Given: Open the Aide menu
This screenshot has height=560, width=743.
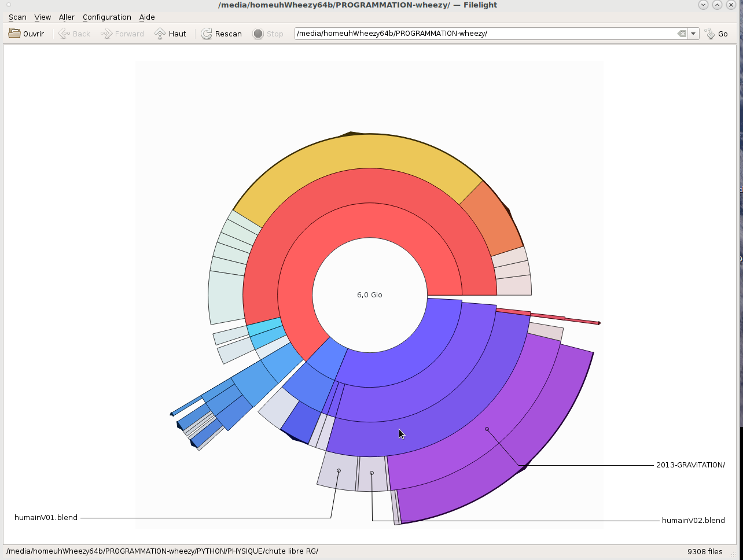Looking at the screenshot, I should (x=147, y=17).
